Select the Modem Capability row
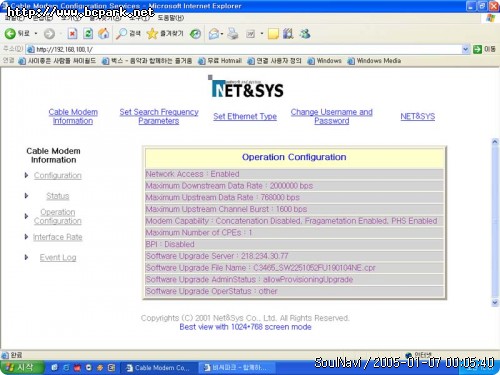Image resolution: width=500 pixels, height=375 pixels. click(x=294, y=221)
